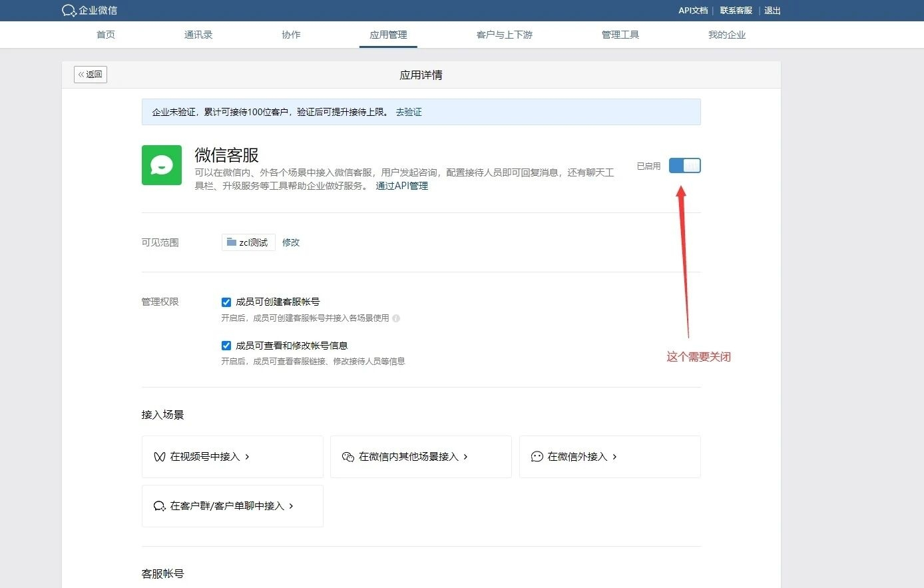Screen dimensions: 924x588
Task: Click the WeChat icon in the 在微信内其他场景接入 card
Action: (348, 457)
